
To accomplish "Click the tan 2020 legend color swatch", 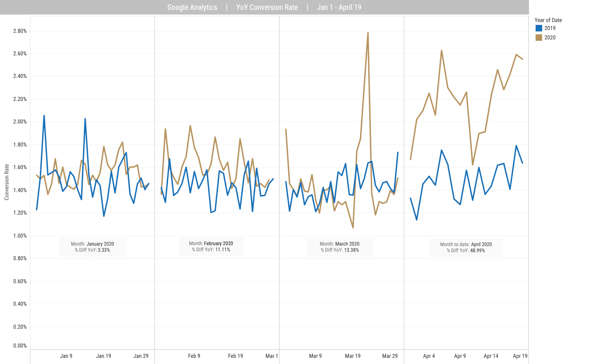I will coord(538,37).
